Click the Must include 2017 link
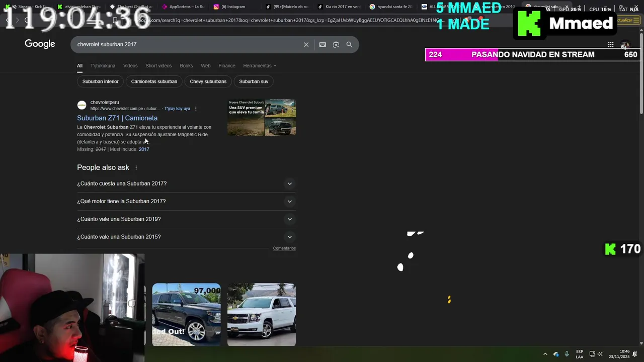This screenshot has height=362, width=644. (144, 149)
